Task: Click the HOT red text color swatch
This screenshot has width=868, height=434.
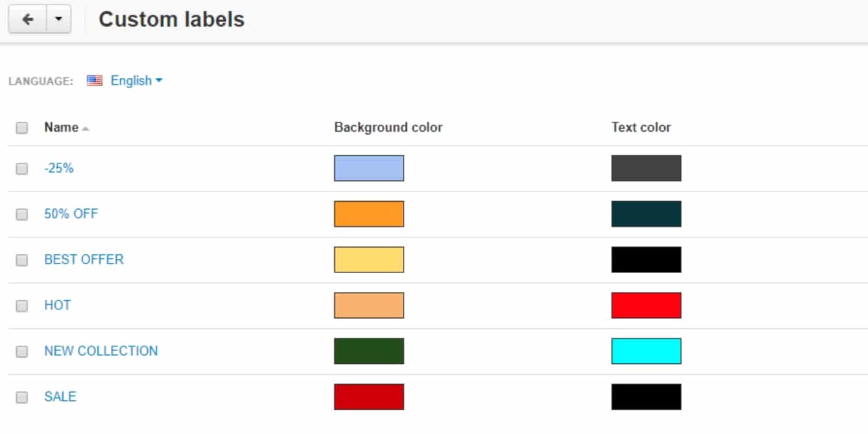Action: (x=646, y=306)
